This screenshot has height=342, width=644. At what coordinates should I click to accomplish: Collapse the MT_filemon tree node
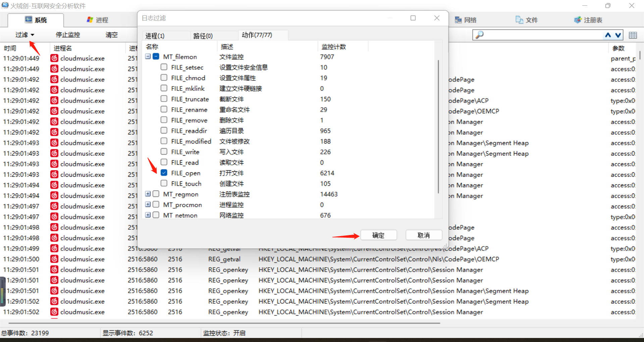148,56
